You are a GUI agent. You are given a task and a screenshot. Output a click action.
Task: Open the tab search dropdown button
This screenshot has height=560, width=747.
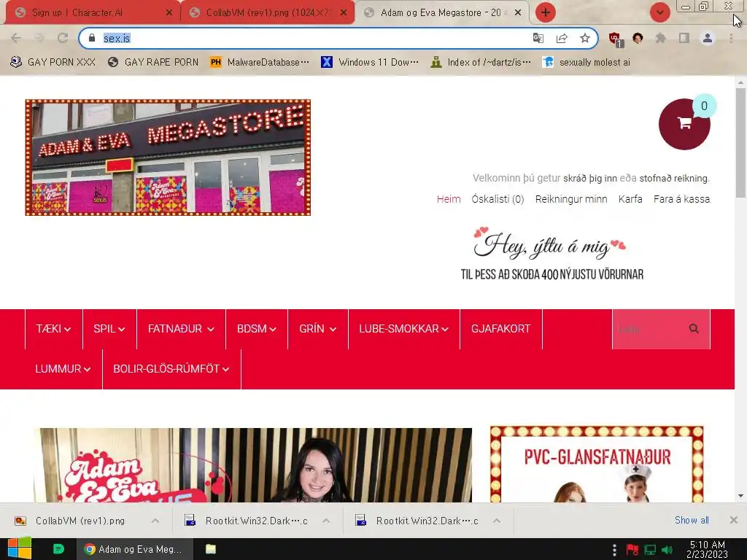pyautogui.click(x=659, y=12)
